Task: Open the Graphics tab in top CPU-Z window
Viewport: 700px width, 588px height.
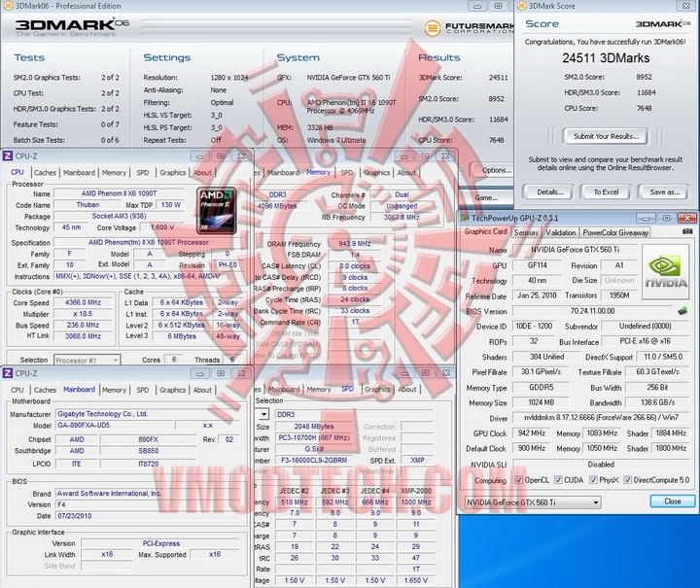Action: click(173, 173)
